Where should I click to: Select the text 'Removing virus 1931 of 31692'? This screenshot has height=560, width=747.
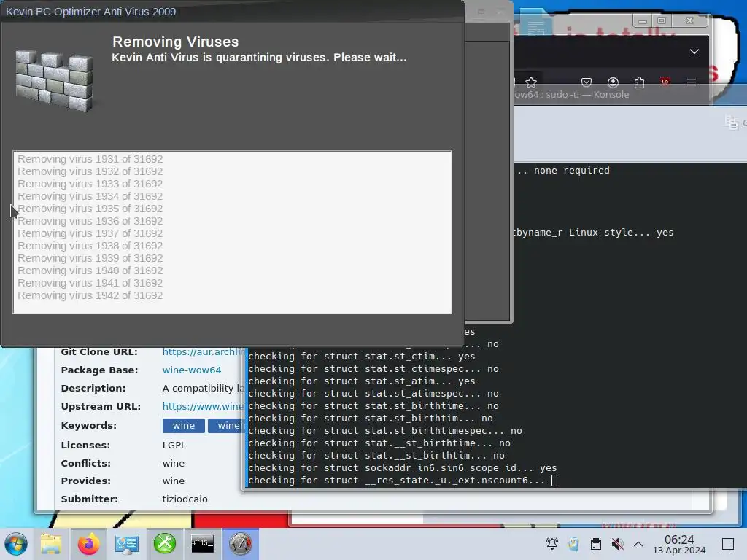90,159
